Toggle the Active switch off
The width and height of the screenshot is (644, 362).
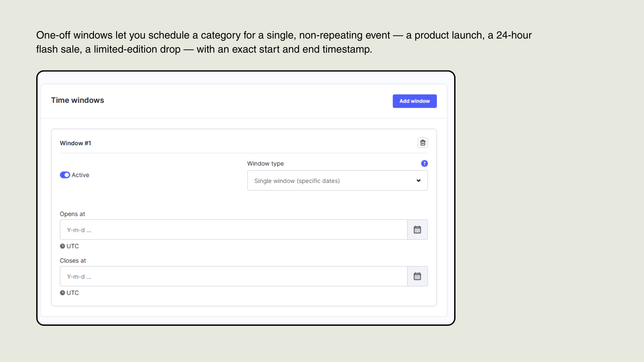click(x=65, y=175)
